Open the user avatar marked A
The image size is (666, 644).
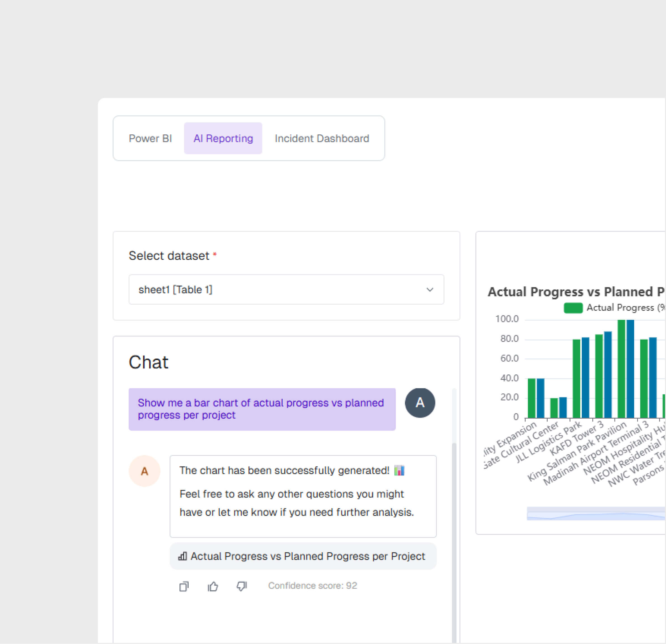tap(420, 403)
